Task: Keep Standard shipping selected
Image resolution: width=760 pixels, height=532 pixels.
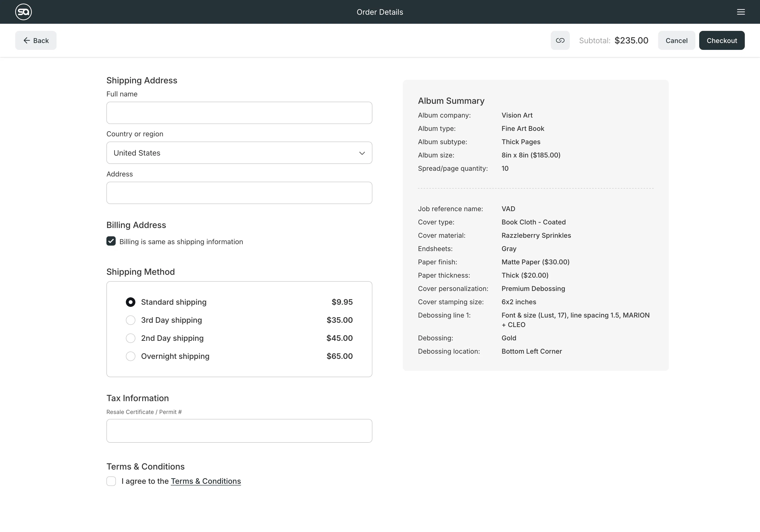Action: (x=130, y=302)
